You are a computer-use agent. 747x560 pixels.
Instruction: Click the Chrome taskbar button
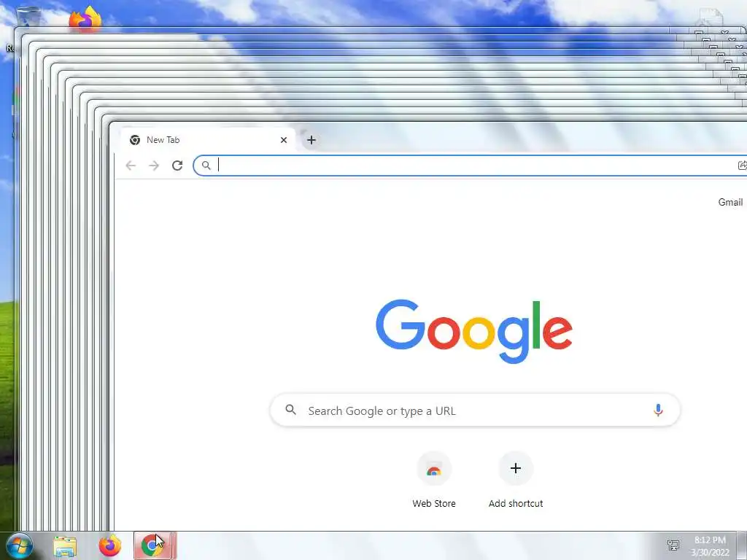(x=155, y=545)
